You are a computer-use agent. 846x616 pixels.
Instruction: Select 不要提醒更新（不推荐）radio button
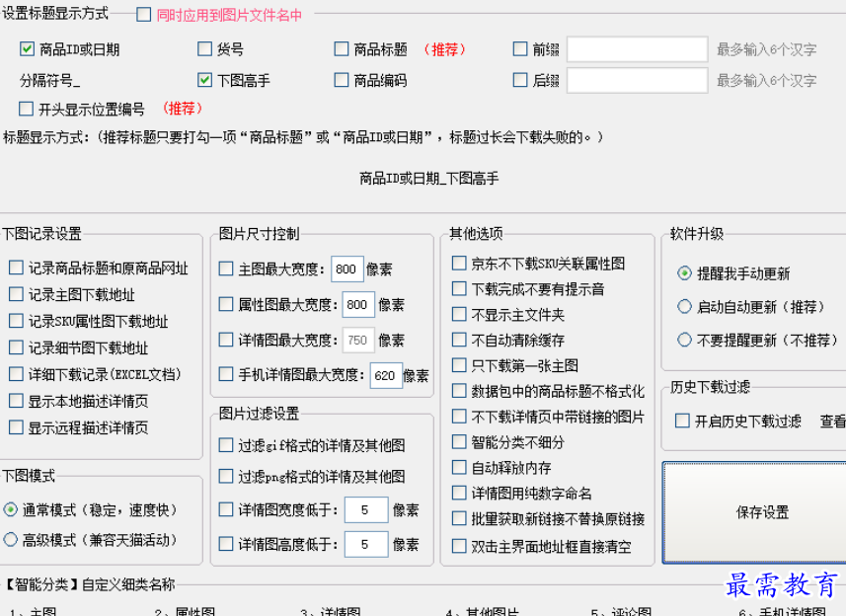tap(684, 340)
